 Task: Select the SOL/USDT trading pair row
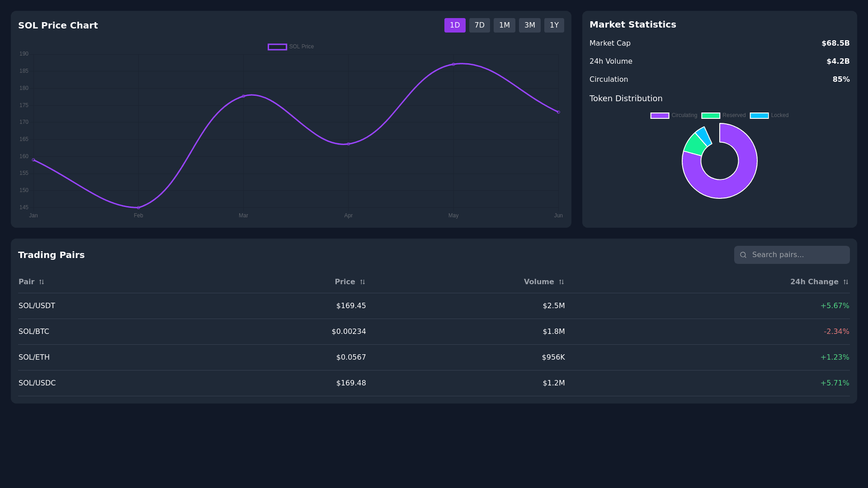coord(37,306)
